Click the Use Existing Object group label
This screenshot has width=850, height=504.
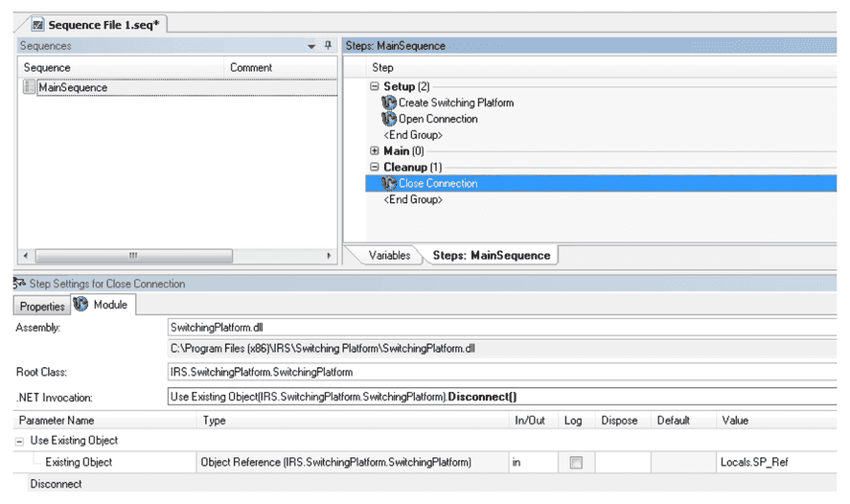pos(74,441)
